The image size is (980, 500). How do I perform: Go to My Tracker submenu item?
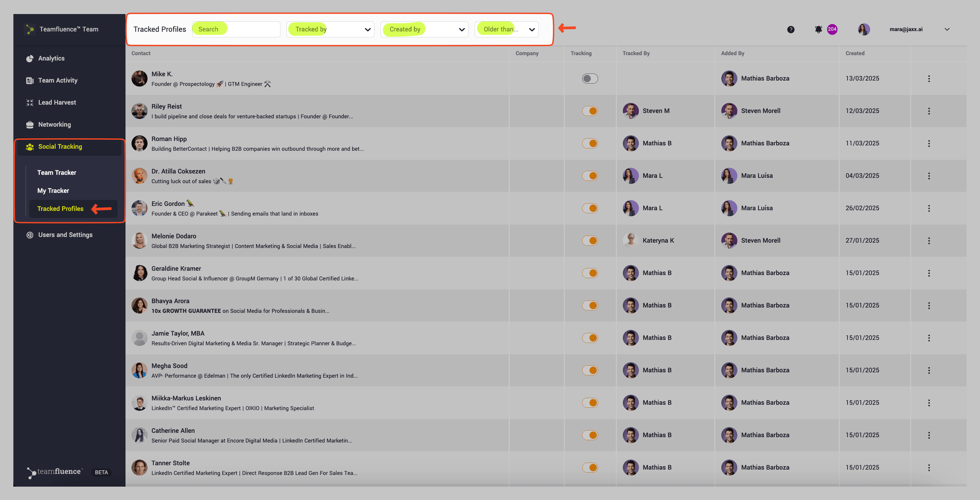point(53,191)
